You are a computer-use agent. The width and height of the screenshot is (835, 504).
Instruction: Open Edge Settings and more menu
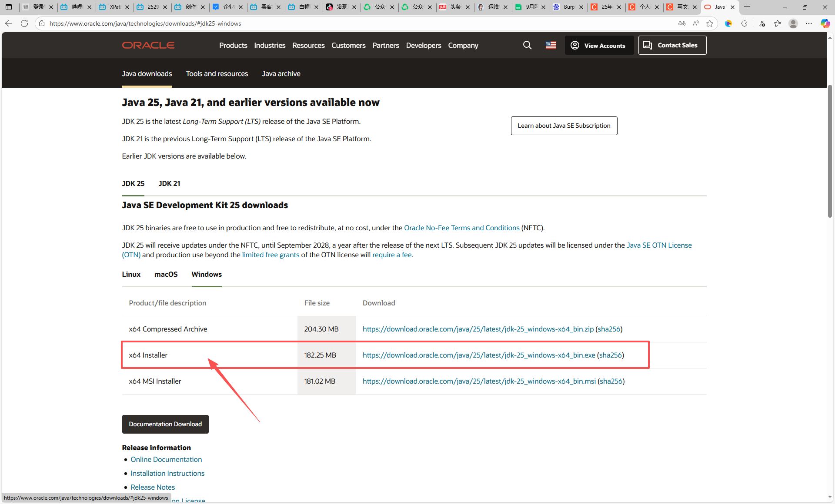click(809, 23)
